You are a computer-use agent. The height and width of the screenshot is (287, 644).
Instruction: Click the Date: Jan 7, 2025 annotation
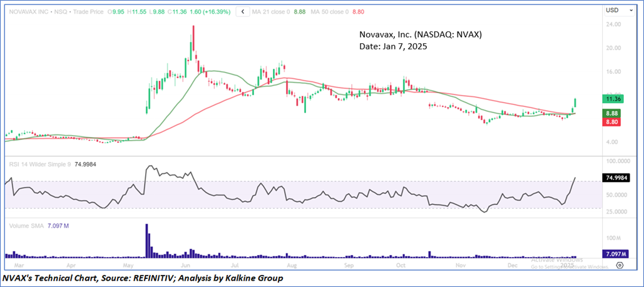pyautogui.click(x=393, y=47)
